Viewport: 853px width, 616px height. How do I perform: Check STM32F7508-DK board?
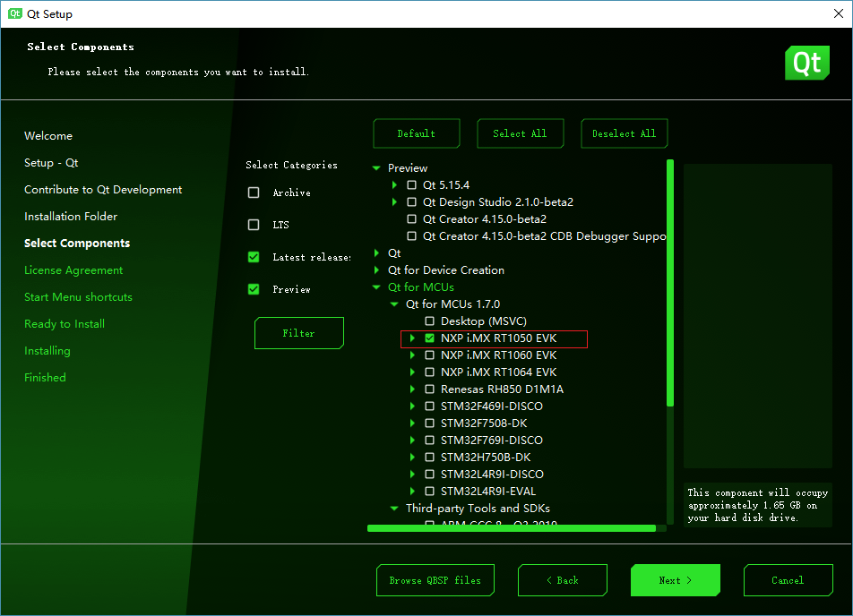[430, 423]
